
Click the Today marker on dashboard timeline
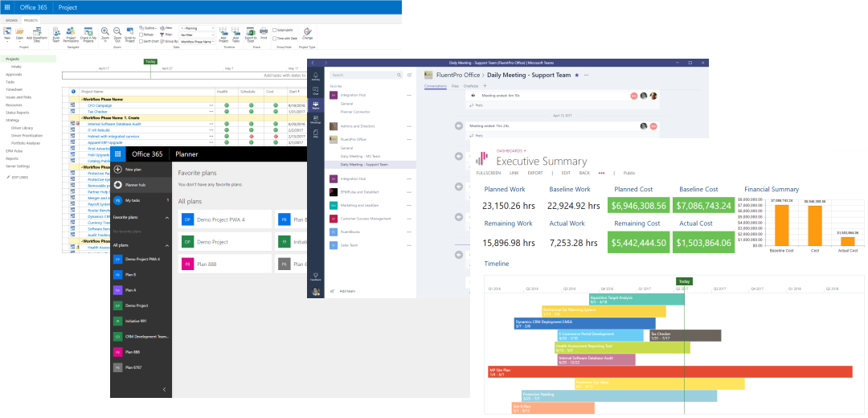[684, 282]
